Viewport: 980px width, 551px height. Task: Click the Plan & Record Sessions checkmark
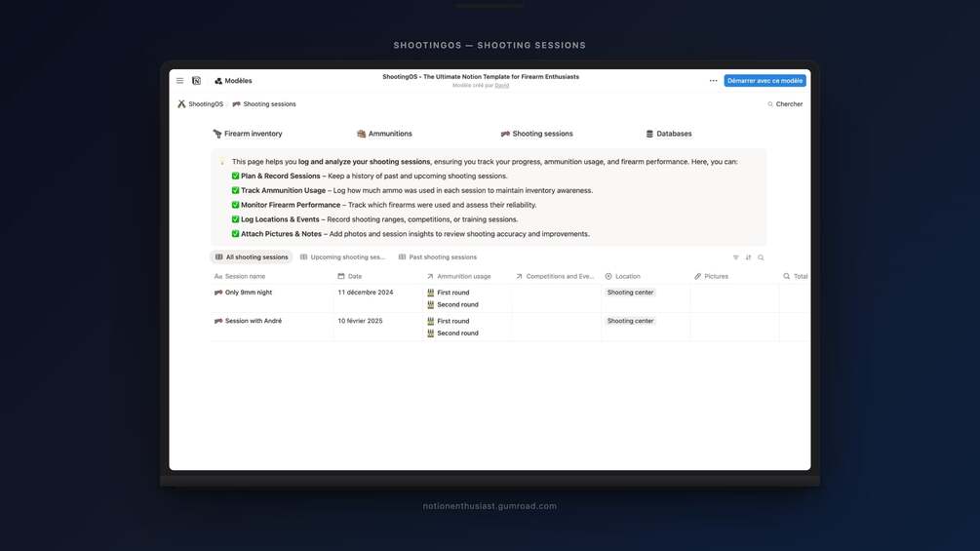coord(236,177)
